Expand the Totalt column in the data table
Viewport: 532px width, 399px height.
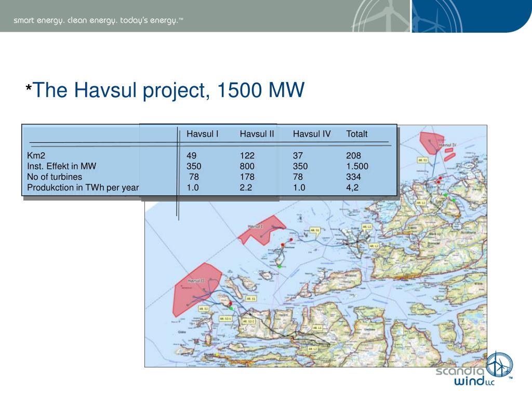(x=356, y=134)
